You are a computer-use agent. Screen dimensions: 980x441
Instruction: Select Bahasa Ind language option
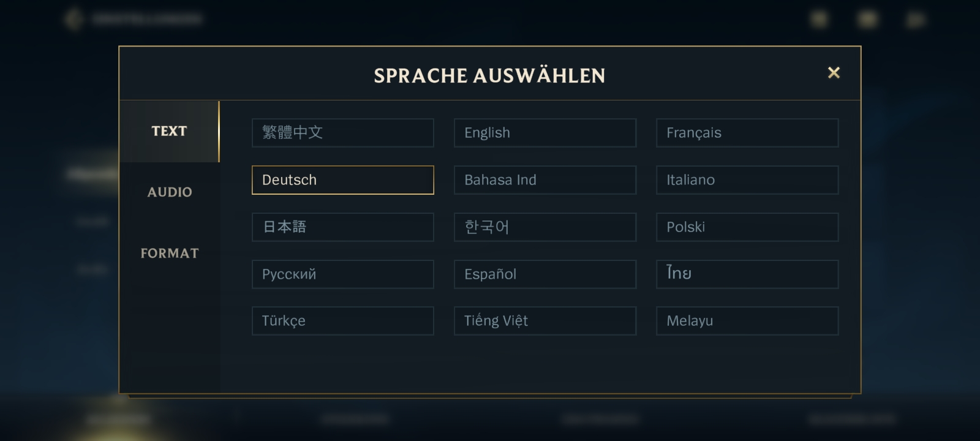545,180
